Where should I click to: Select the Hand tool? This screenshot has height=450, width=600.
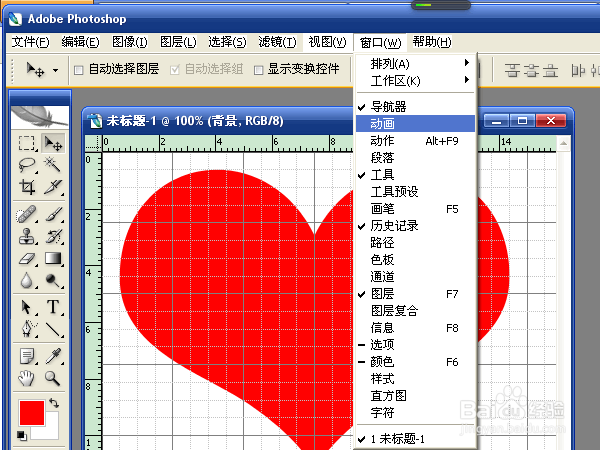[x=27, y=378]
